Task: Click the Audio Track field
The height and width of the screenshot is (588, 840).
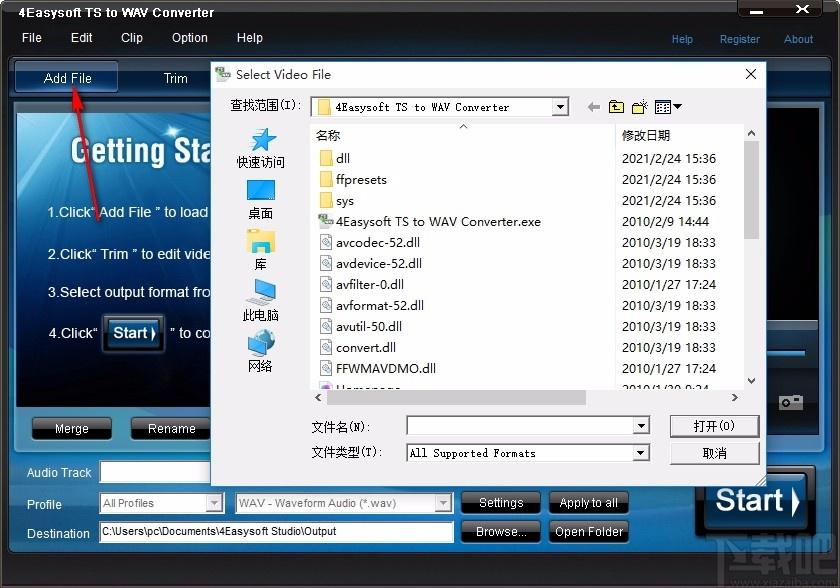Action: 155,472
